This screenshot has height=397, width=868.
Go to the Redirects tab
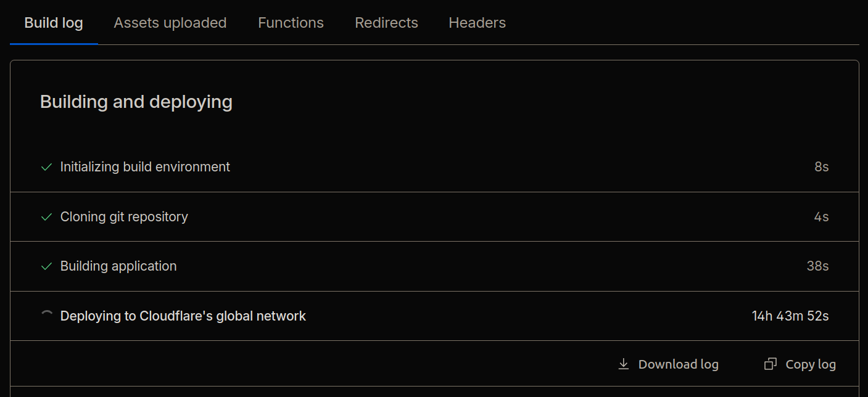coord(386,23)
